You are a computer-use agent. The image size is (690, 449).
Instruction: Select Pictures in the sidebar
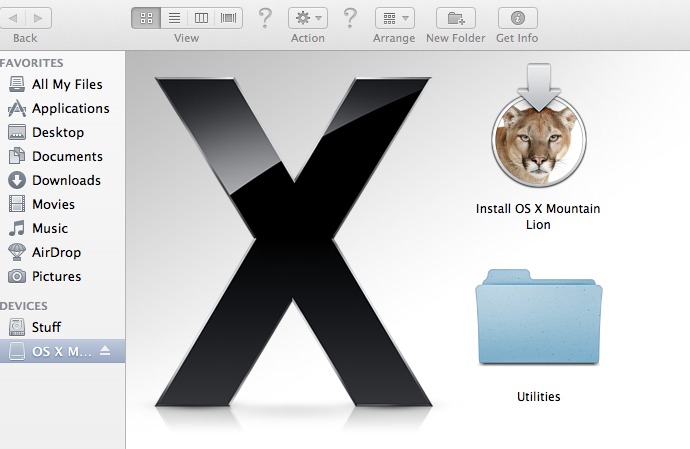62,276
